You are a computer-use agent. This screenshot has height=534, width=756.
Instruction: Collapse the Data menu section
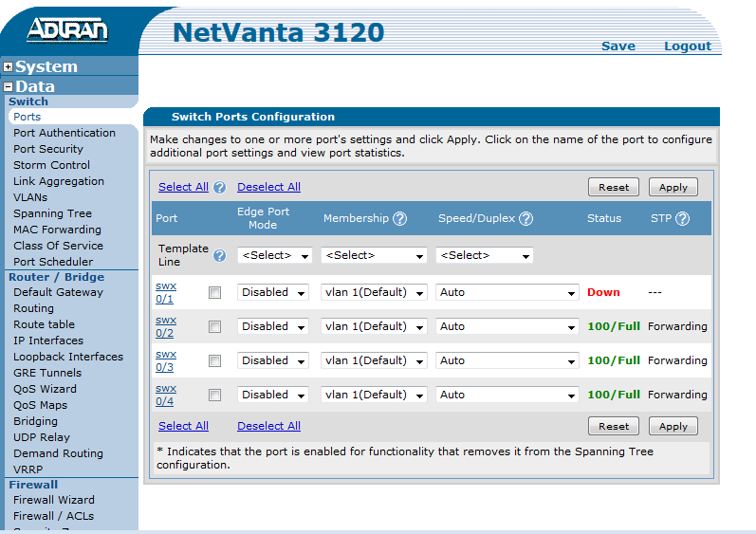(8, 87)
